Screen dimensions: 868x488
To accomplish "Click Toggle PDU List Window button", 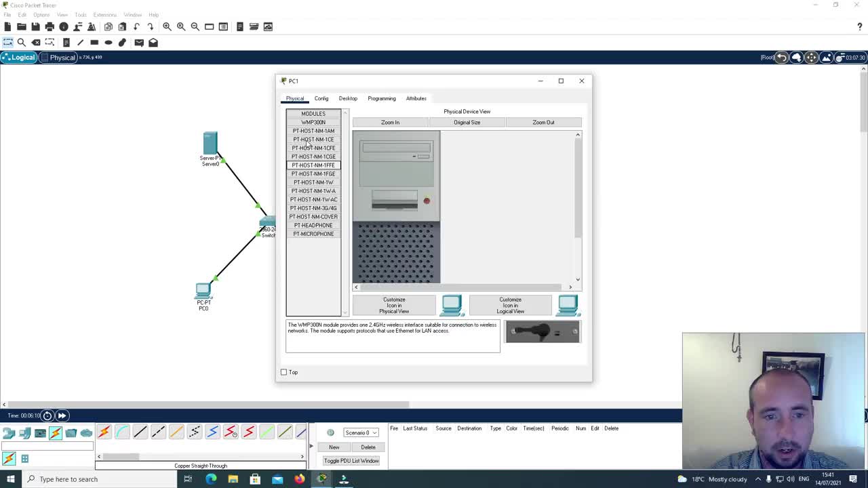I will (x=351, y=461).
